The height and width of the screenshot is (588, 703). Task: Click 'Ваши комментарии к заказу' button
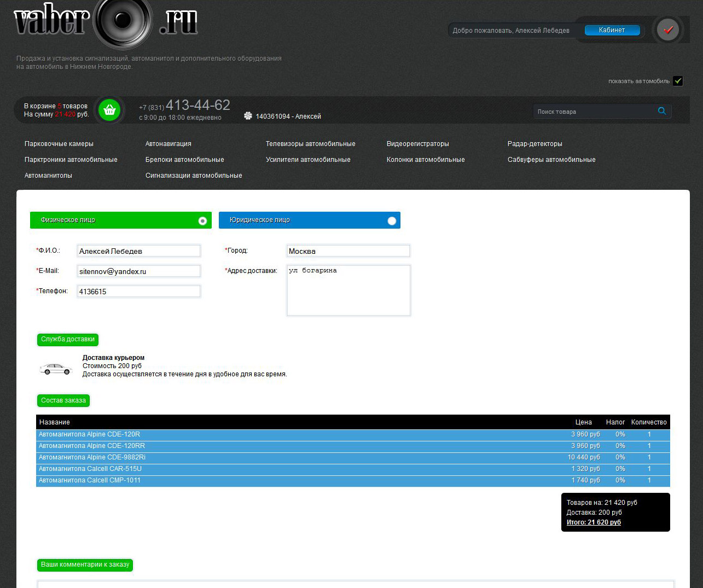[x=85, y=565]
